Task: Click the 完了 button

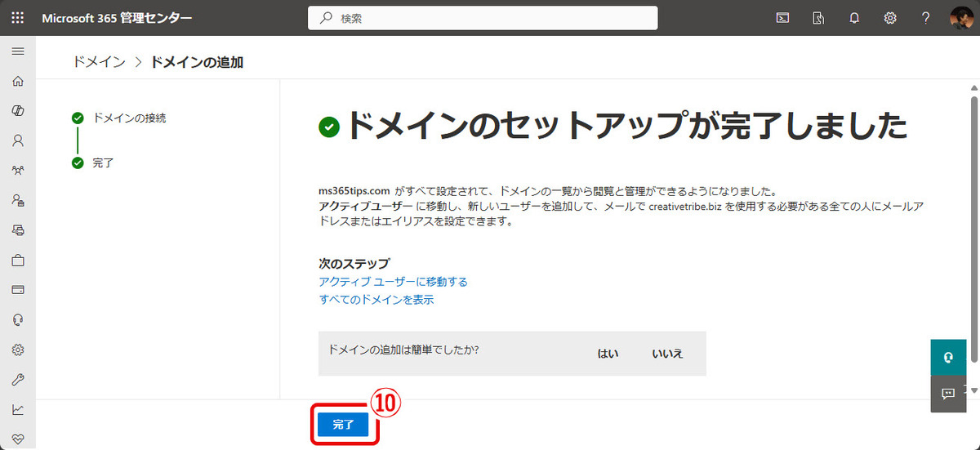Action: (x=344, y=425)
